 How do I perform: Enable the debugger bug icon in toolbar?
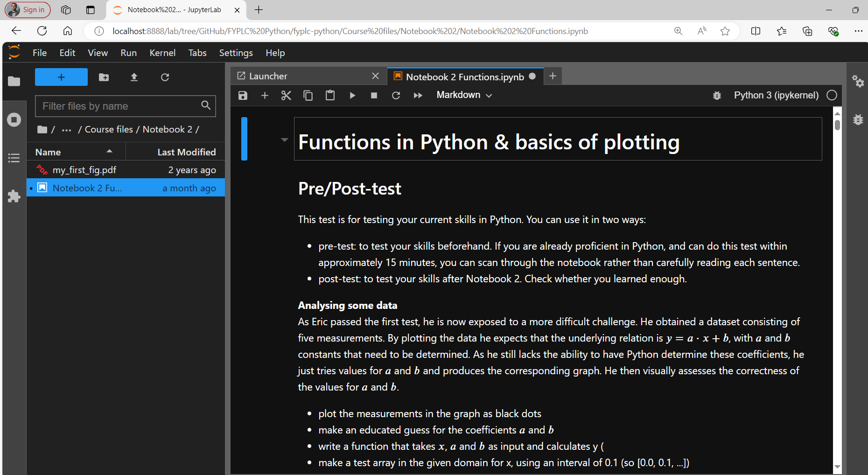pos(717,96)
